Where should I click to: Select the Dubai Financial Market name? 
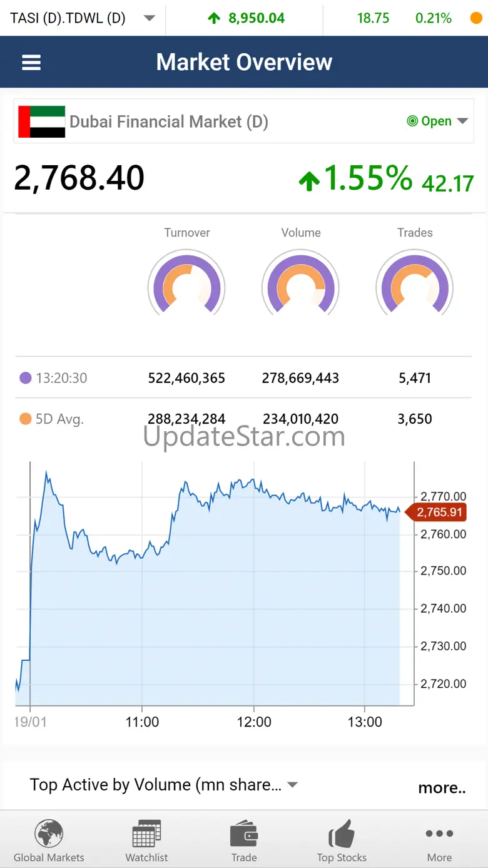pyautogui.click(x=169, y=121)
